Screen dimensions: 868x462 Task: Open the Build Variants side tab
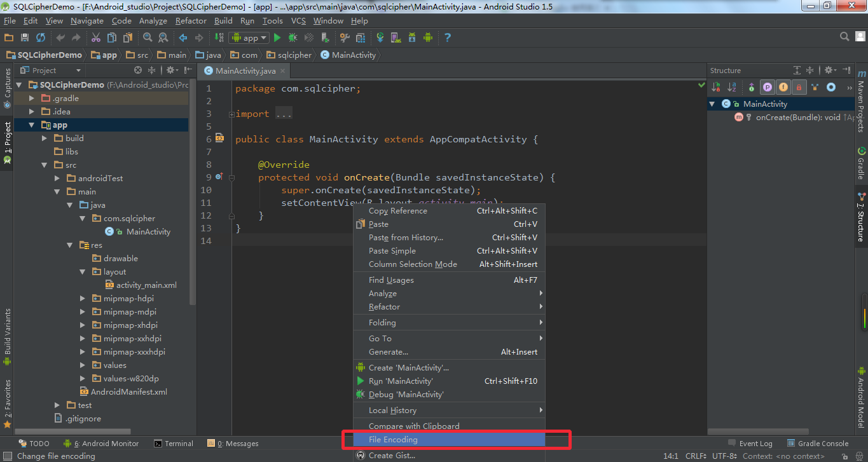(x=7, y=337)
